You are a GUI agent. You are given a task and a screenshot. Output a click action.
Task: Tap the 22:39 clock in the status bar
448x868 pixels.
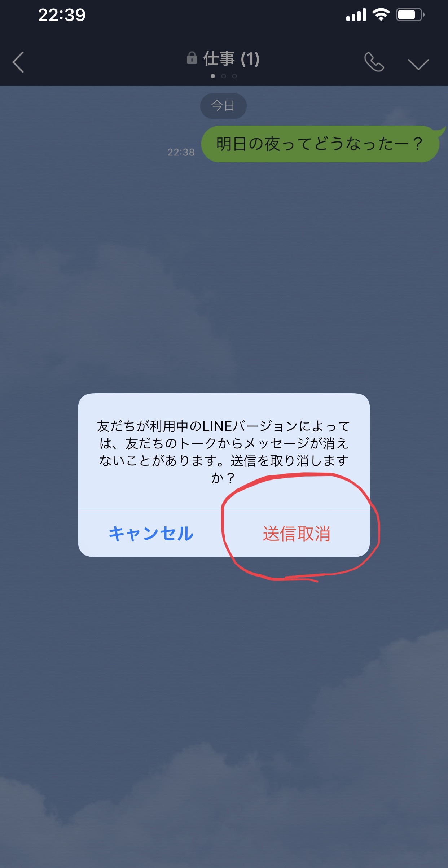point(62,15)
